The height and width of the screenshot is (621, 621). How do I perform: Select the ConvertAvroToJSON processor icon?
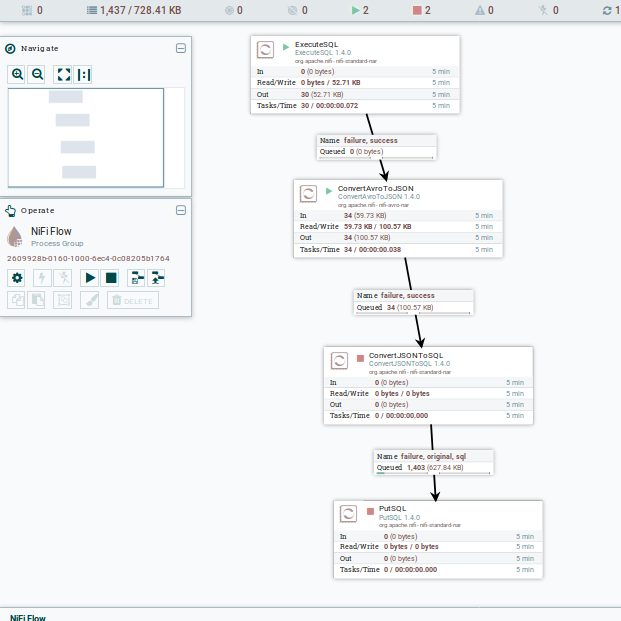(x=308, y=194)
